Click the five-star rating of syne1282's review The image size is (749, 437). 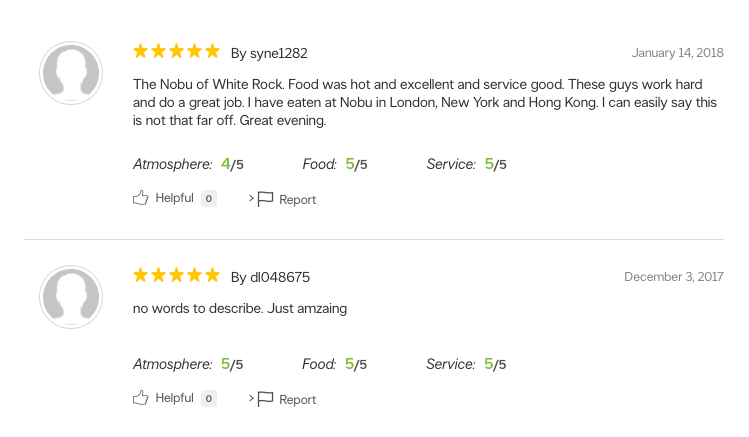pos(176,51)
